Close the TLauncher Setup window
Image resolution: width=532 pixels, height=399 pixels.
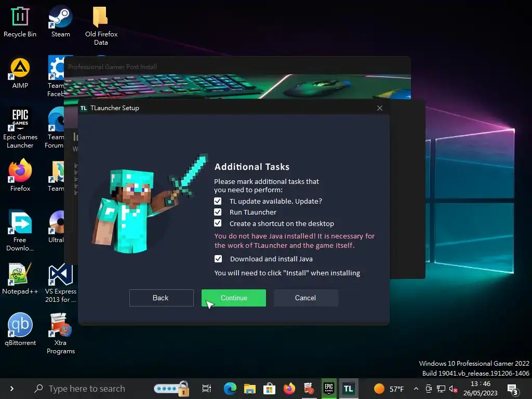[x=380, y=108]
